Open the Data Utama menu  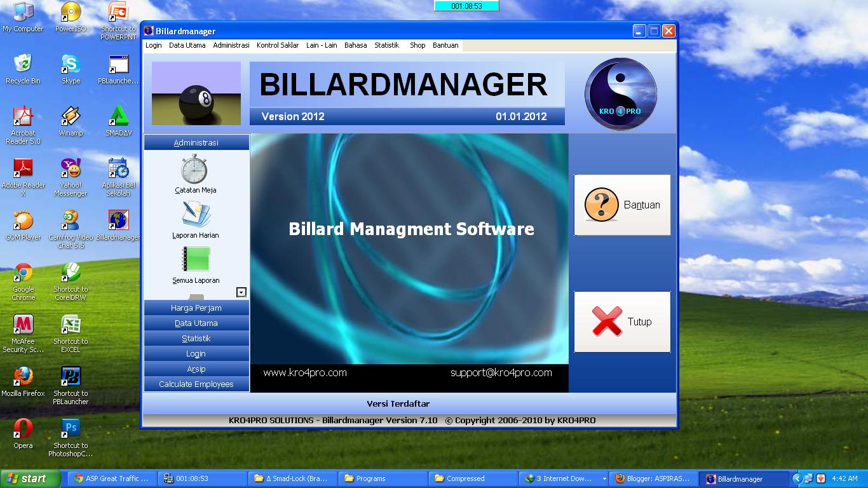[187, 45]
